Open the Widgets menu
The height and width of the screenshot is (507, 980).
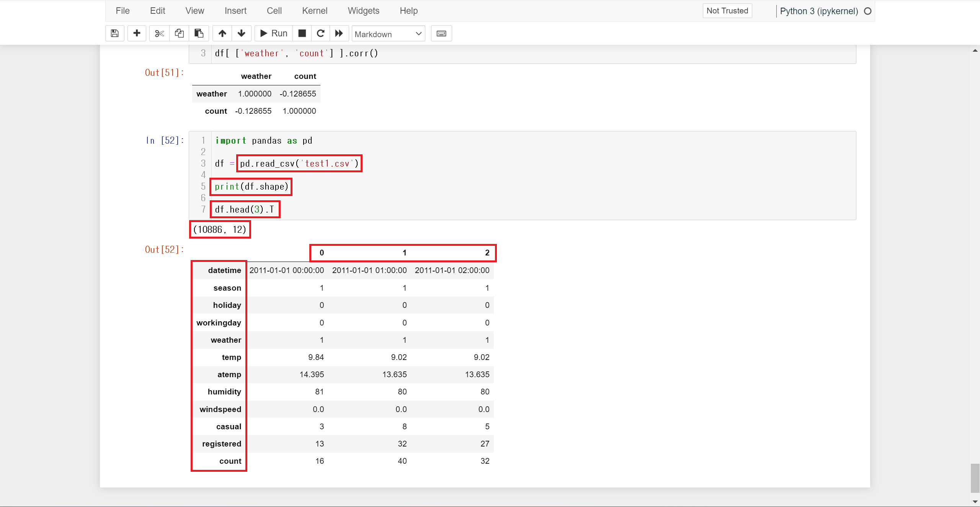coord(363,11)
